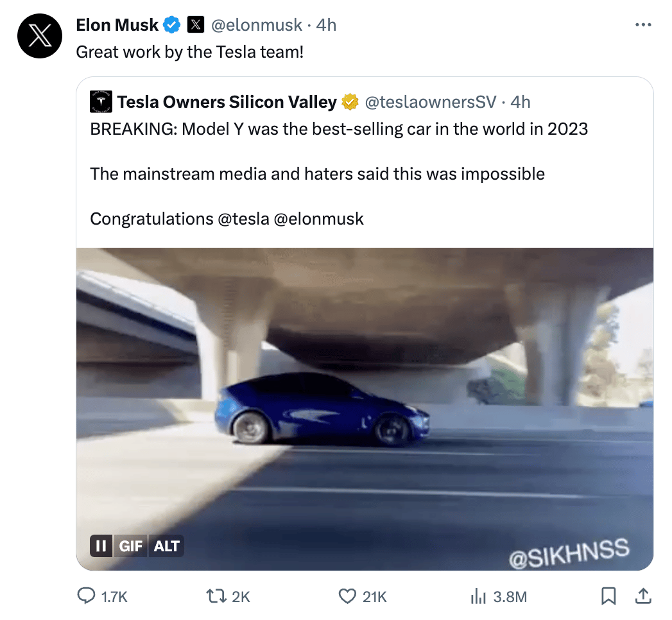Click the reply comment icon
The width and height of the screenshot is (672, 620).
pos(87,596)
